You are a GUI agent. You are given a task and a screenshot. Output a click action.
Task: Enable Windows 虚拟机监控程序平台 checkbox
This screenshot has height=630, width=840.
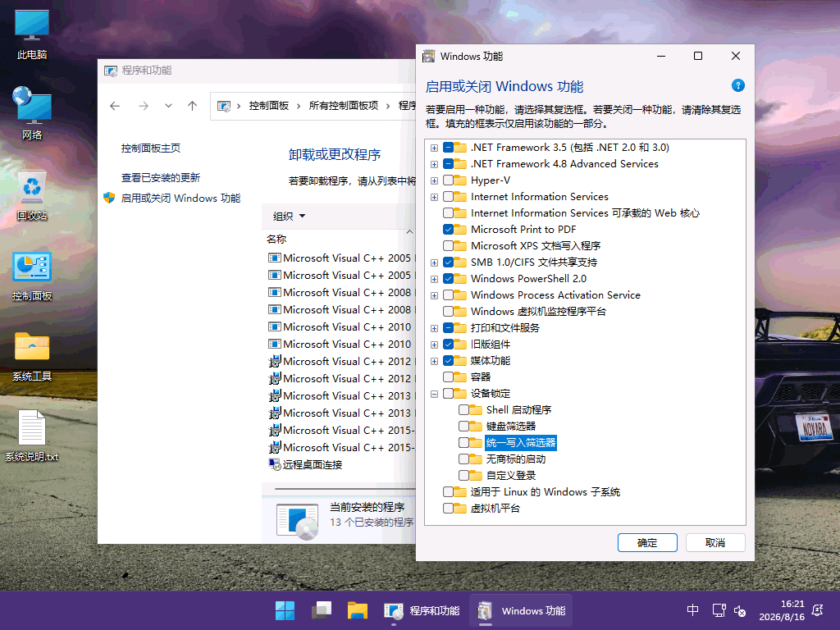pos(449,311)
